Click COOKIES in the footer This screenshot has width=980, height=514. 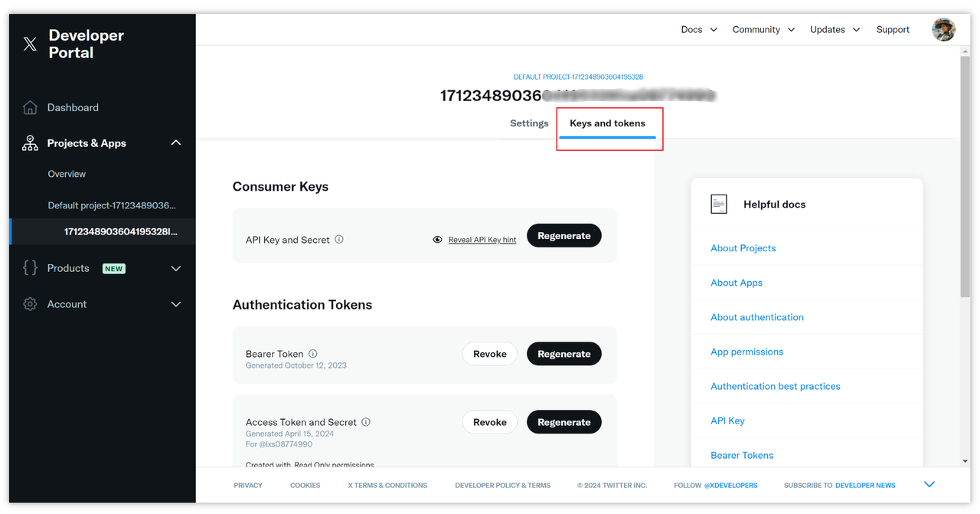tap(305, 486)
